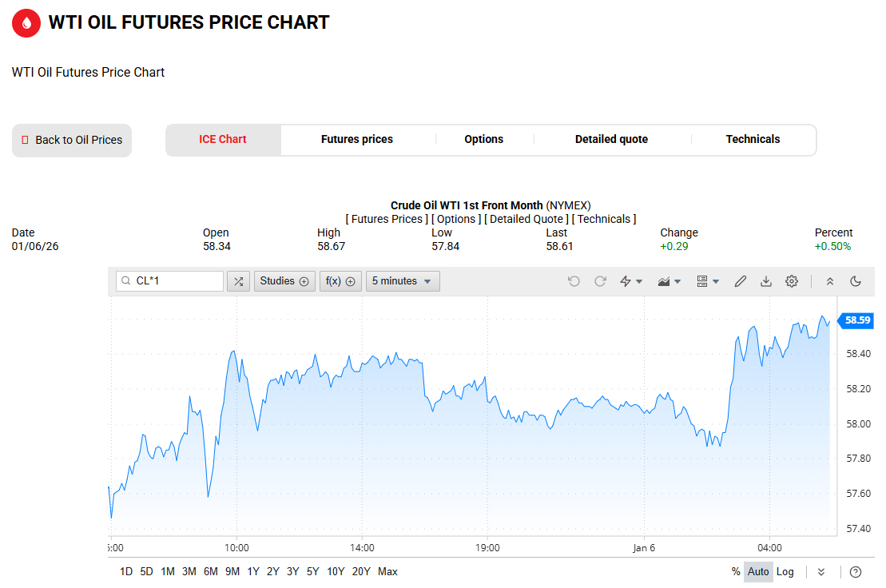886x588 pixels.
Task: Select the pencil drawing tool
Action: point(741,281)
